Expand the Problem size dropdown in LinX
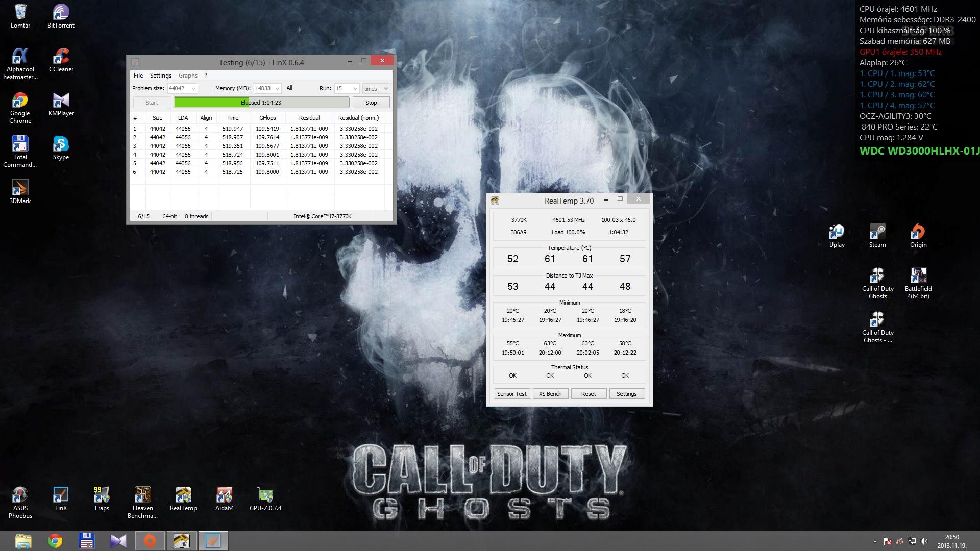The height and width of the screenshot is (551, 980). tap(193, 89)
